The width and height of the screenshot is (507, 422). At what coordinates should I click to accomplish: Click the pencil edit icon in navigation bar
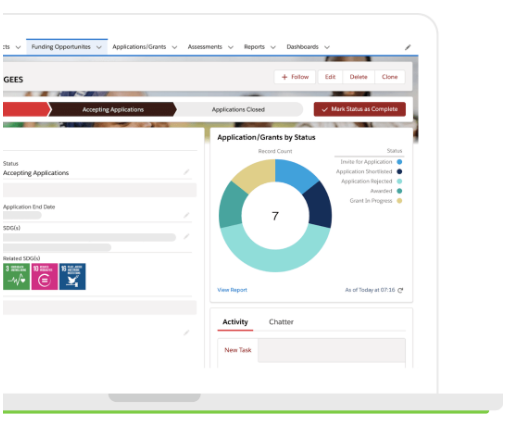point(408,47)
